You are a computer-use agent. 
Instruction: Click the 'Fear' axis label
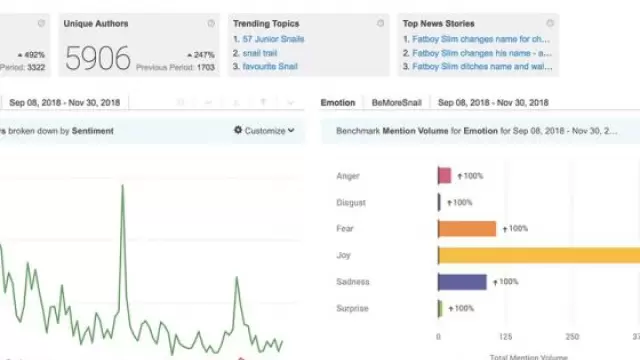pyautogui.click(x=344, y=229)
